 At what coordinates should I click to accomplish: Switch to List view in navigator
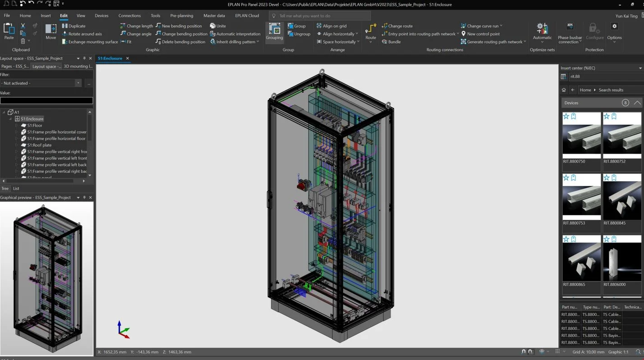16,188
